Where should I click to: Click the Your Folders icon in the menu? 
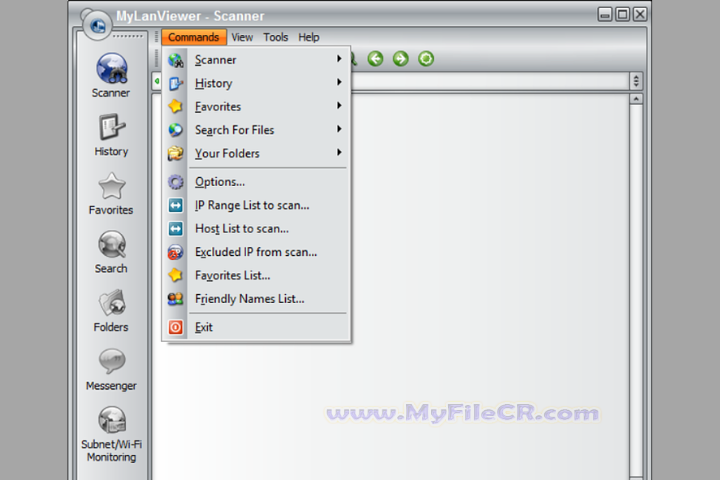coord(175,153)
